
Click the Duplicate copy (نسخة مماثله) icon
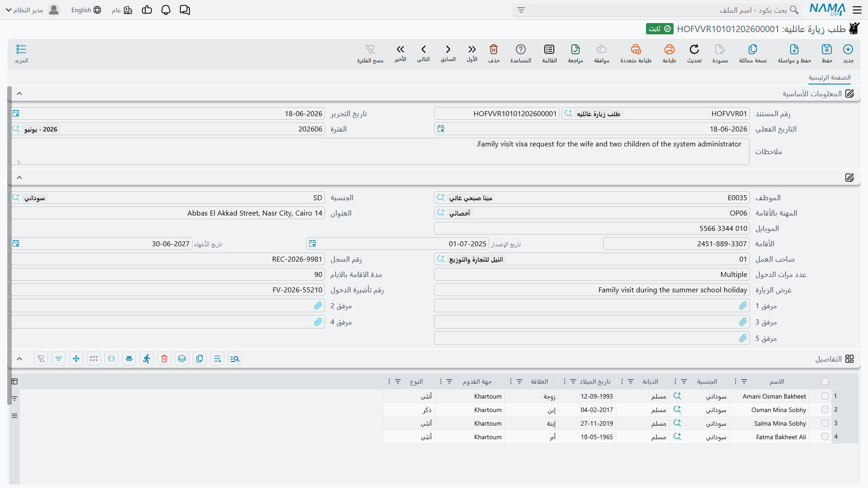coord(753,49)
